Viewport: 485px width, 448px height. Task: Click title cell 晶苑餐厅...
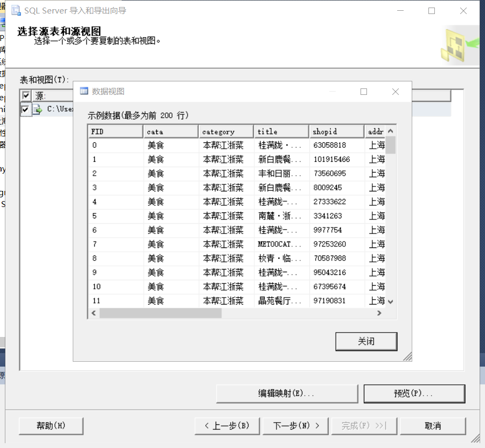click(x=281, y=301)
